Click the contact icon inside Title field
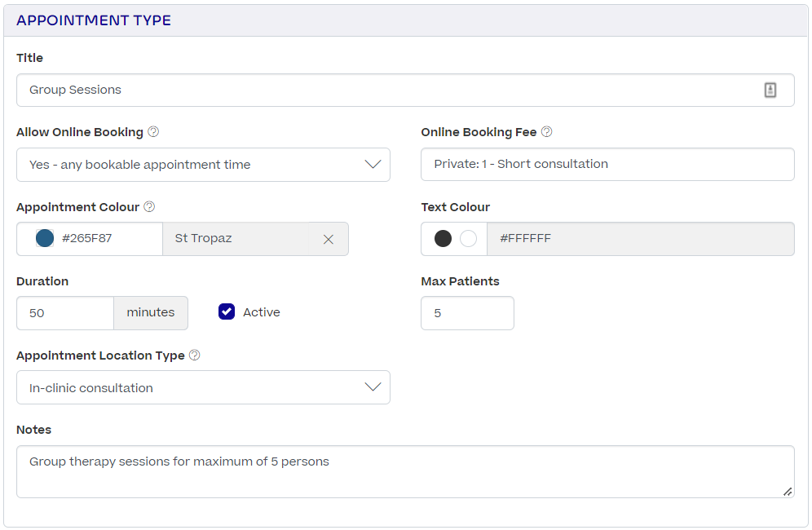812x530 pixels. [x=771, y=90]
